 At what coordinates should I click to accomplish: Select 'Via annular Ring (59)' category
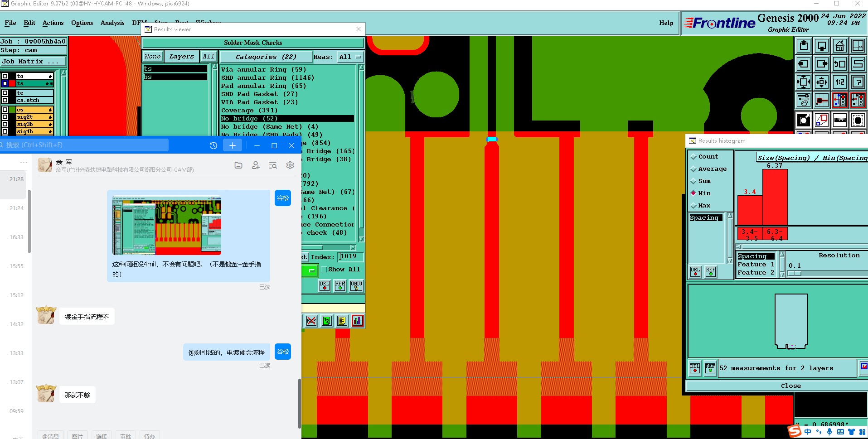[263, 70]
